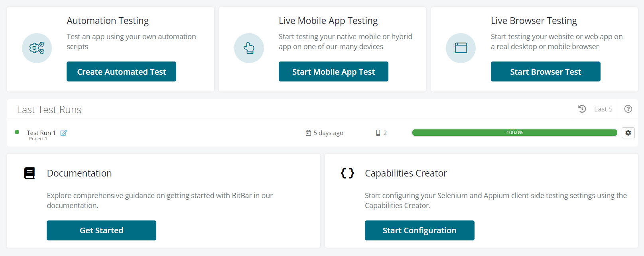Click the Get Started documentation button
Screen dimensions: 644x256
101,230
